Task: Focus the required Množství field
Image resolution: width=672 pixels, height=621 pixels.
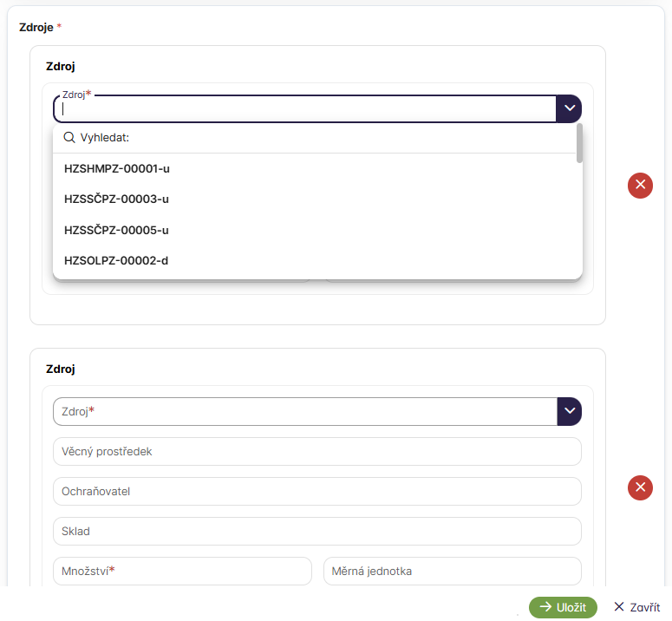Action: click(182, 571)
